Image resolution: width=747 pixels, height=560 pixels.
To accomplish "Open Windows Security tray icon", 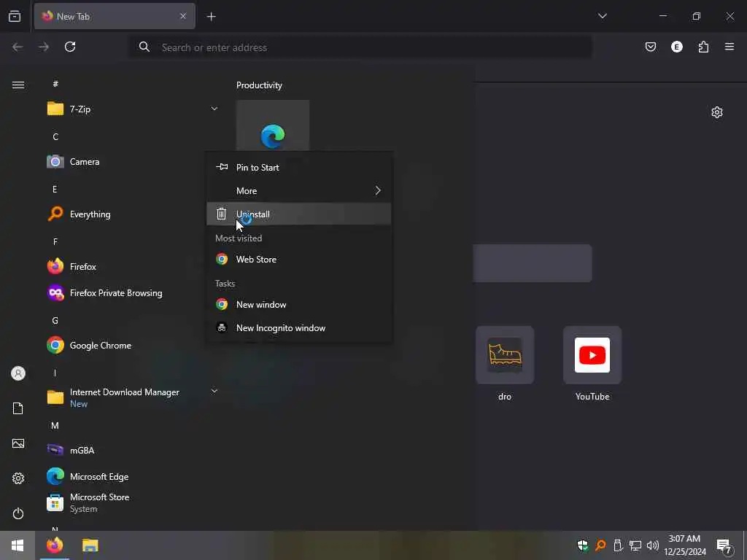I will click(x=583, y=545).
